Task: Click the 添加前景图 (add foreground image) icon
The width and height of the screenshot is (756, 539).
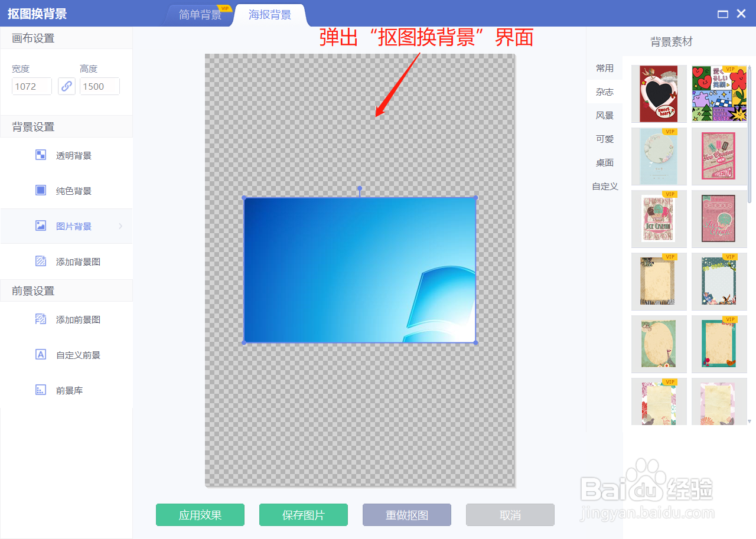Action: pos(40,319)
